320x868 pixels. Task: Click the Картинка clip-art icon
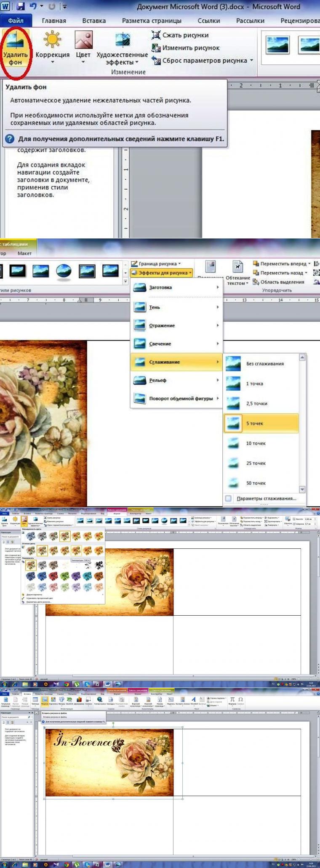click(53, 701)
